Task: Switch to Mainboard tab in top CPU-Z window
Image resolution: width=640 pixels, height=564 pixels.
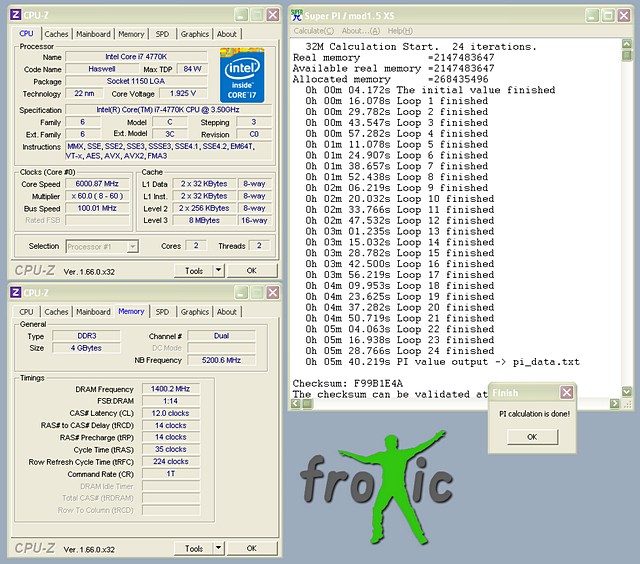Action: (x=93, y=34)
